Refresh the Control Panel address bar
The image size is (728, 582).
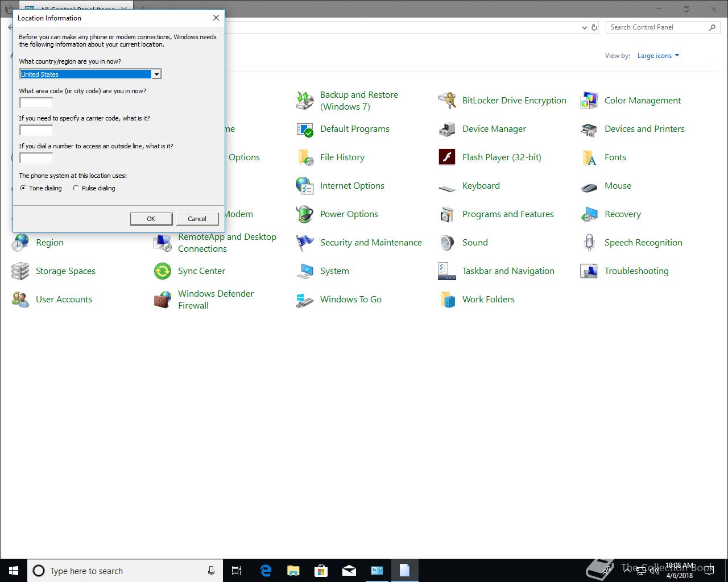(594, 27)
